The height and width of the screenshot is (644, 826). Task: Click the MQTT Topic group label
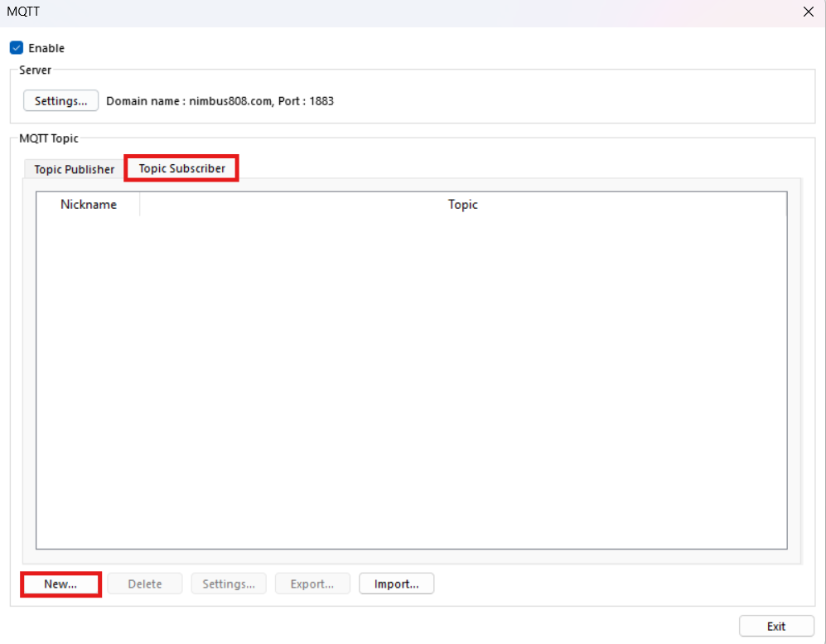(x=48, y=138)
